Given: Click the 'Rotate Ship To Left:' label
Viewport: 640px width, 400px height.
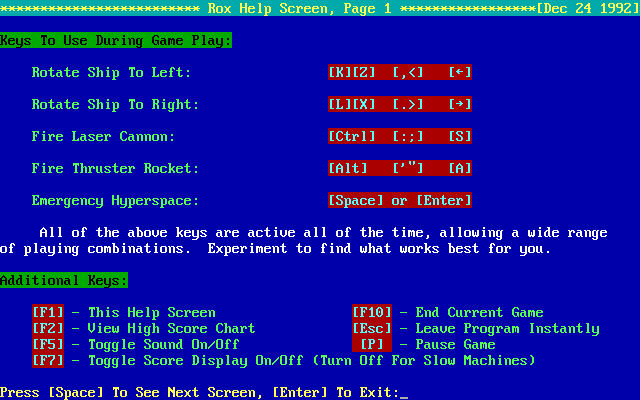Looking at the screenshot, I should (111, 72).
